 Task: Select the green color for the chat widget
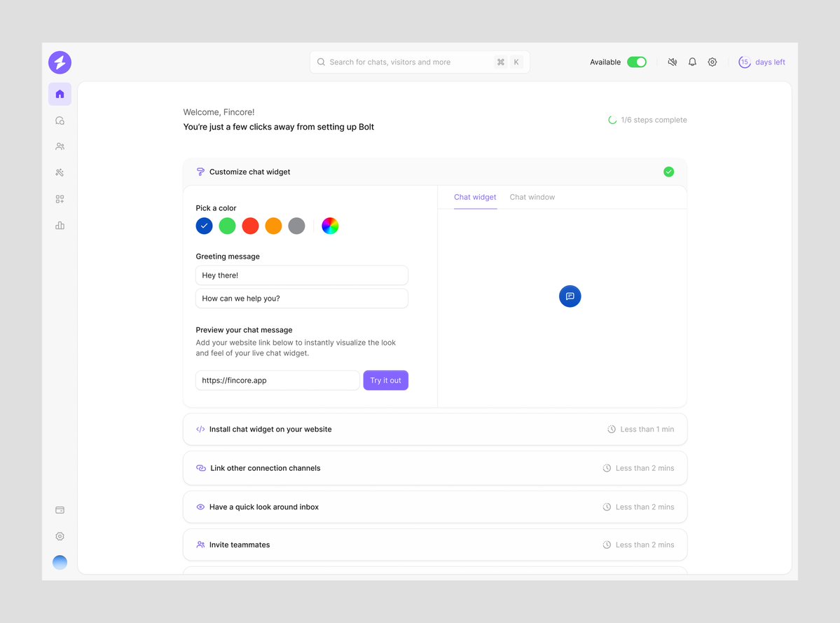pyautogui.click(x=227, y=226)
